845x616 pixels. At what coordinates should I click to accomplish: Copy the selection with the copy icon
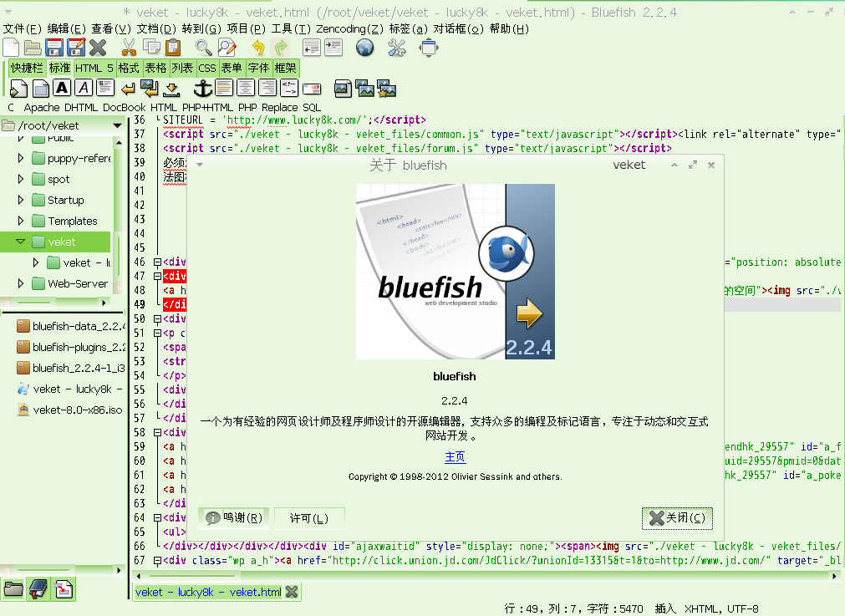tap(151, 48)
